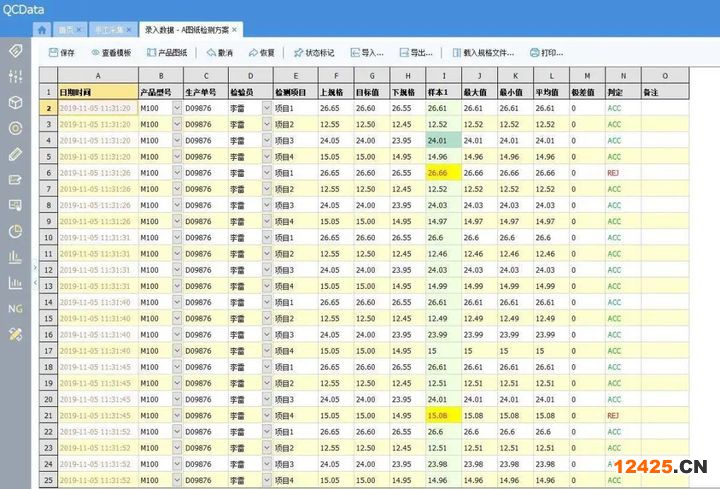
Task: Open 检验员 dropdown in row 6
Action: coord(267,173)
